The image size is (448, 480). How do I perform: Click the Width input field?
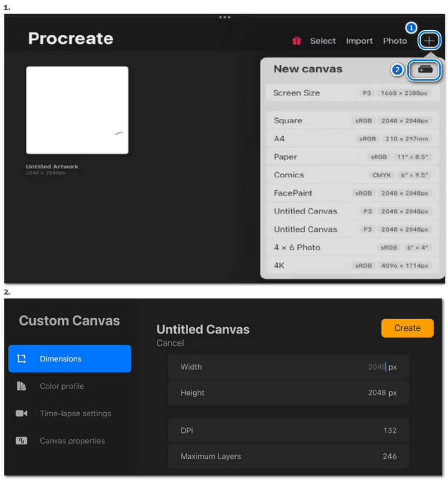point(288,367)
